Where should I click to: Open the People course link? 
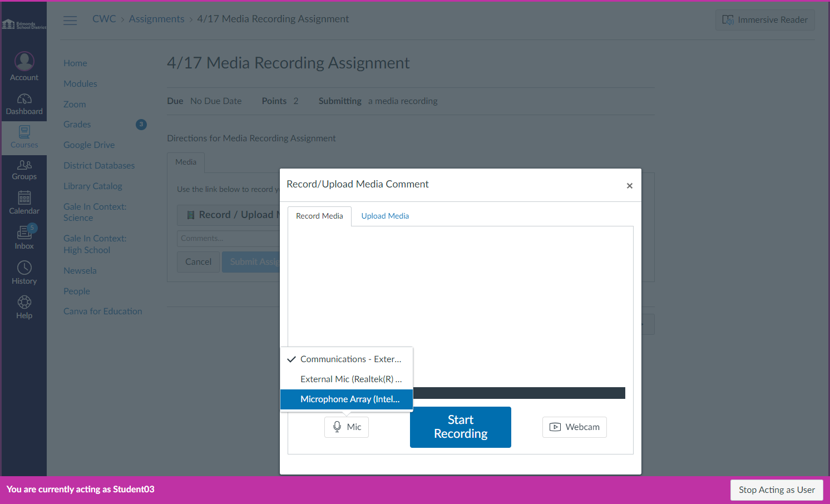(77, 291)
